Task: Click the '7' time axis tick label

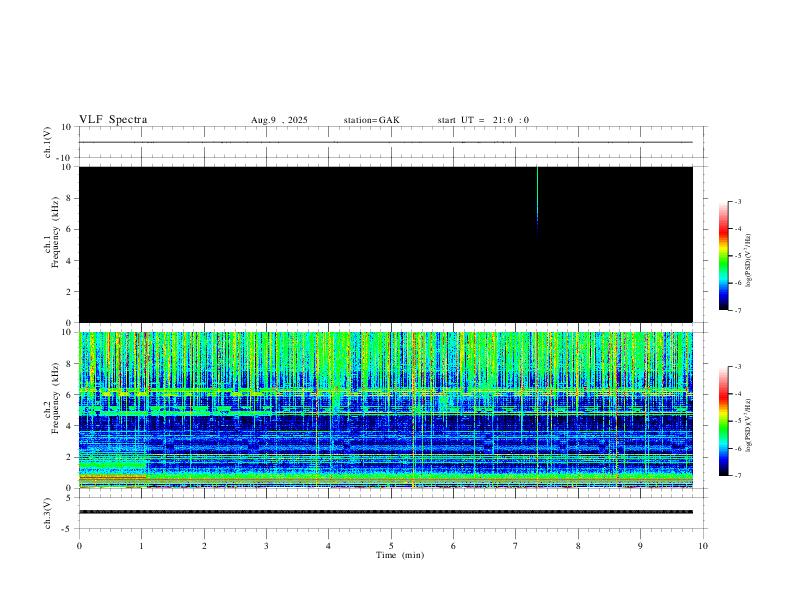Action: [x=516, y=546]
